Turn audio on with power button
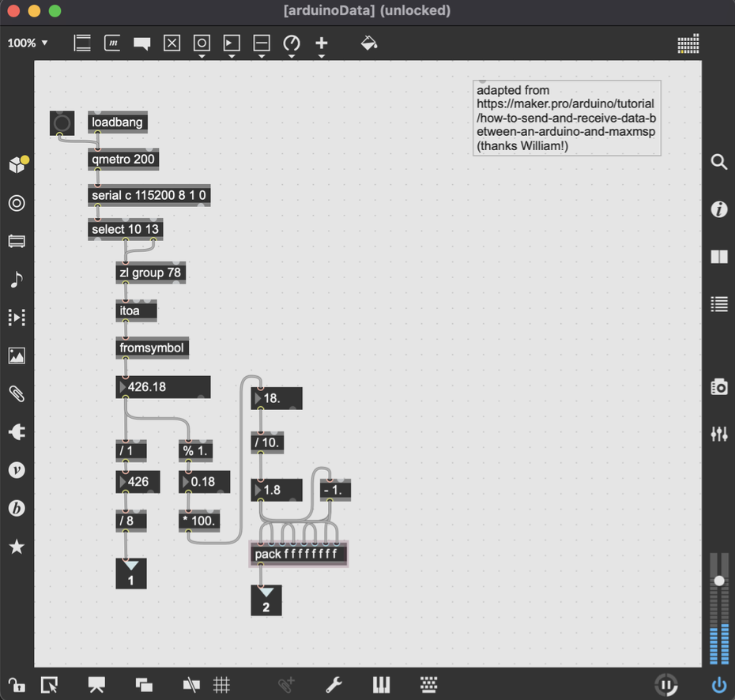Viewport: 735px width, 700px height. 719,686
